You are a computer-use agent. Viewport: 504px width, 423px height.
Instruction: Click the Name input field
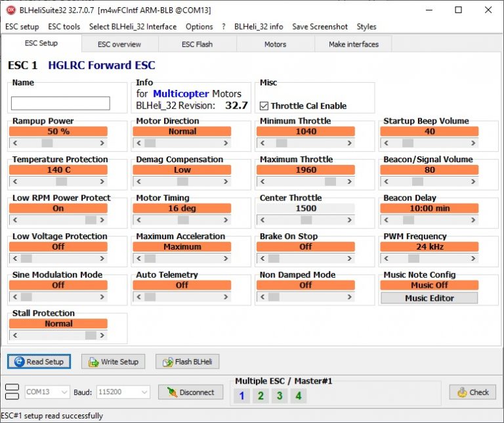[60, 104]
